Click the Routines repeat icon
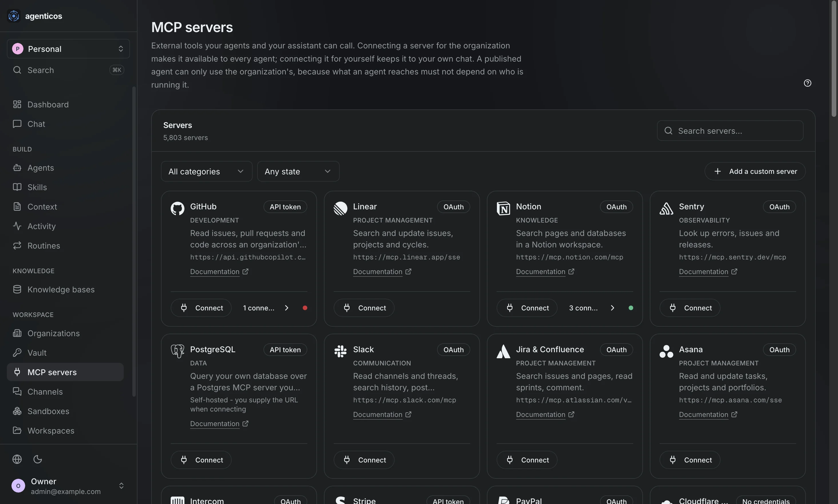Image resolution: width=838 pixels, height=504 pixels. coord(17,245)
